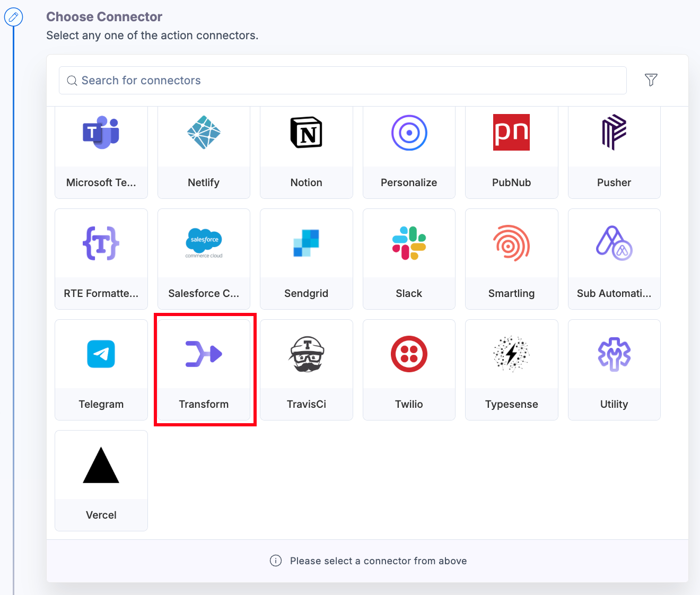Click the info icon beside the select prompt
The height and width of the screenshot is (595, 700).
[276, 561]
